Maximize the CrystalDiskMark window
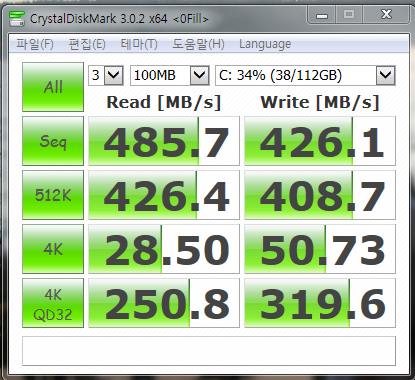 pyautogui.click(x=349, y=15)
